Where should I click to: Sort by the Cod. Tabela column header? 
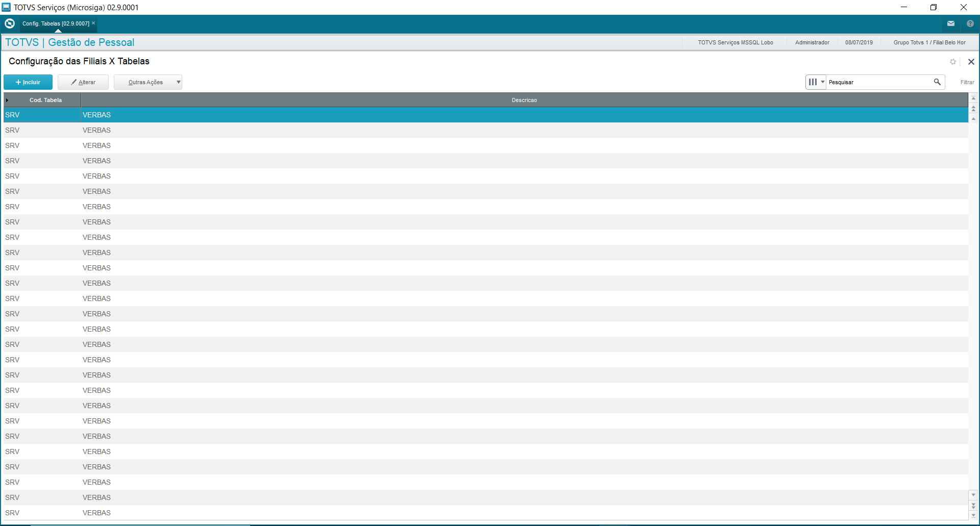click(45, 100)
